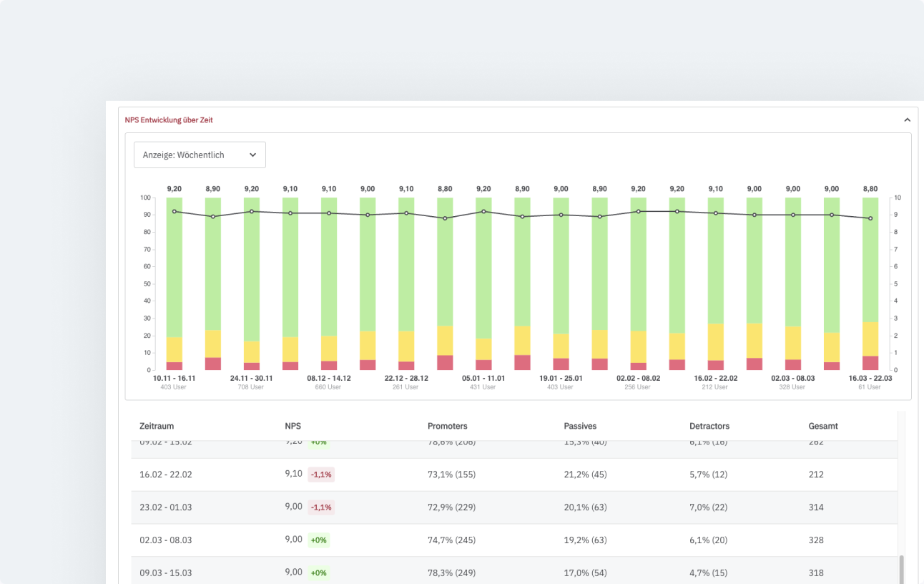Click yellow passives segment of 05.01 - 11.01 bar
924x584 pixels.
[483, 349]
